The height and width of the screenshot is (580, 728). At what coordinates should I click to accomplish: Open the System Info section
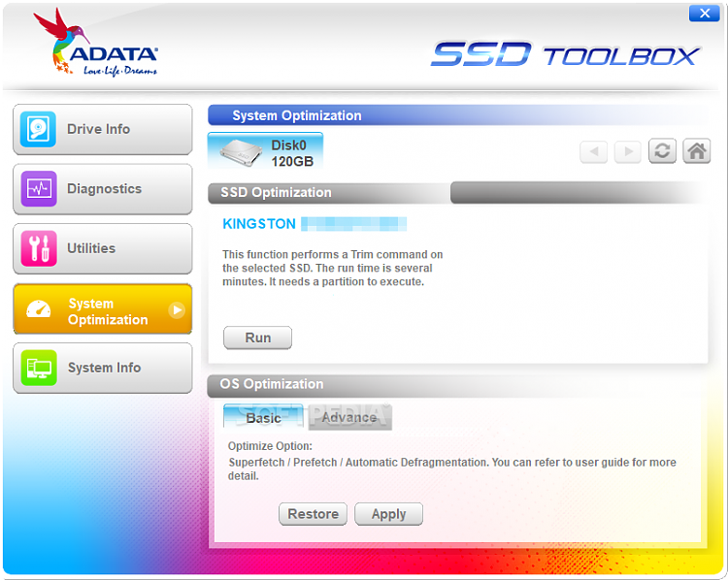coord(103,368)
